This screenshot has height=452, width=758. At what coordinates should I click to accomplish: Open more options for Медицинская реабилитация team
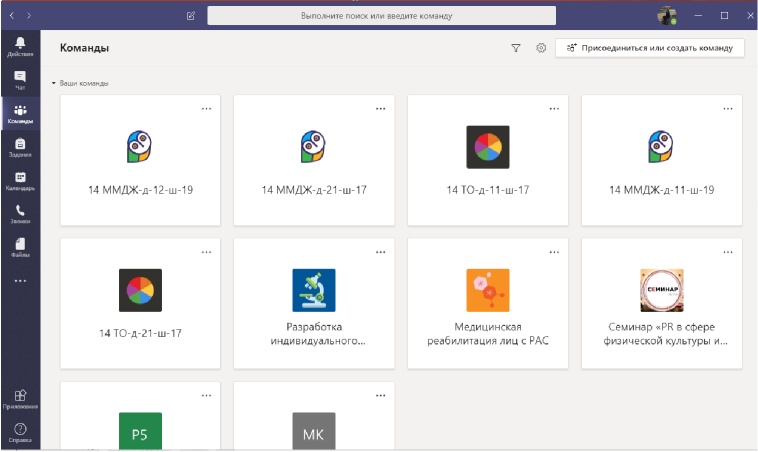554,252
